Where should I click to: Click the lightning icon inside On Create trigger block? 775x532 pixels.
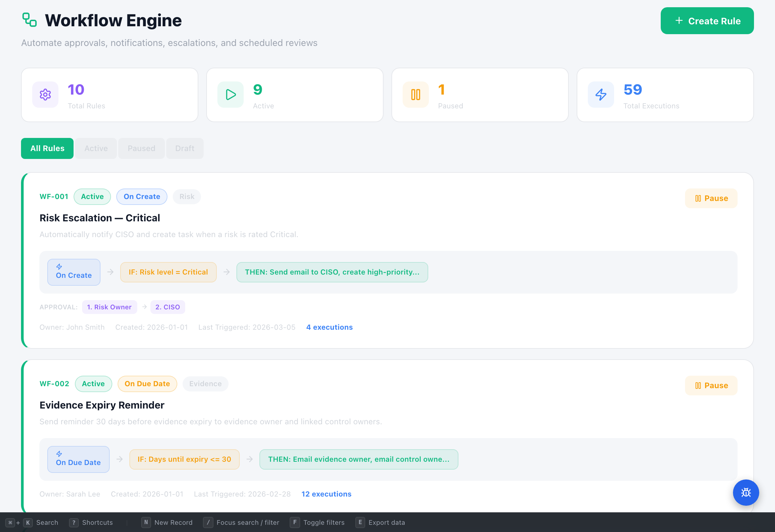[59, 267]
